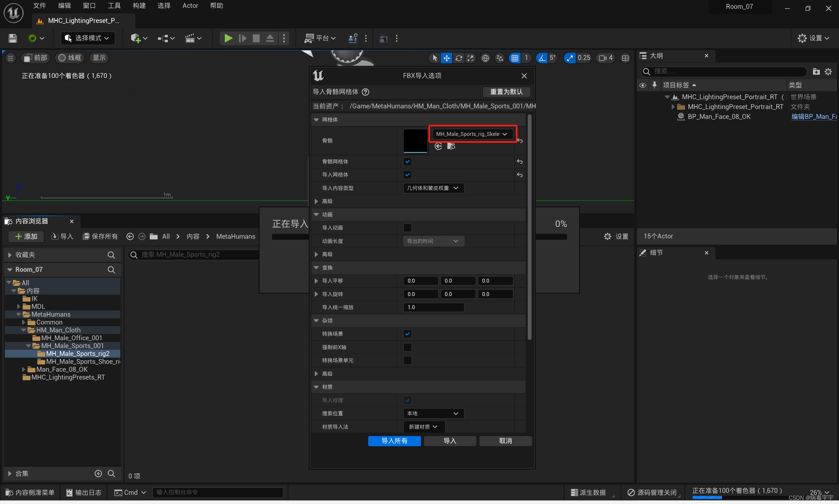Click the Play in editor button

coord(228,38)
